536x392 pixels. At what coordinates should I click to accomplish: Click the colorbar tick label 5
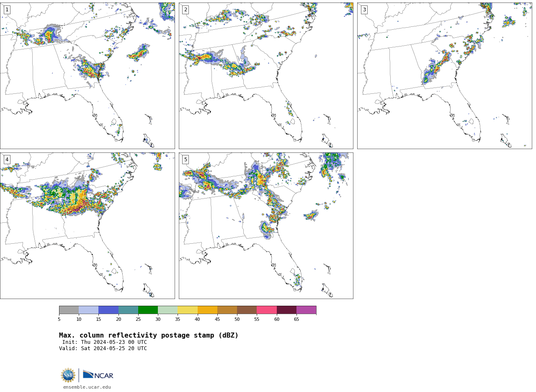(x=59, y=320)
